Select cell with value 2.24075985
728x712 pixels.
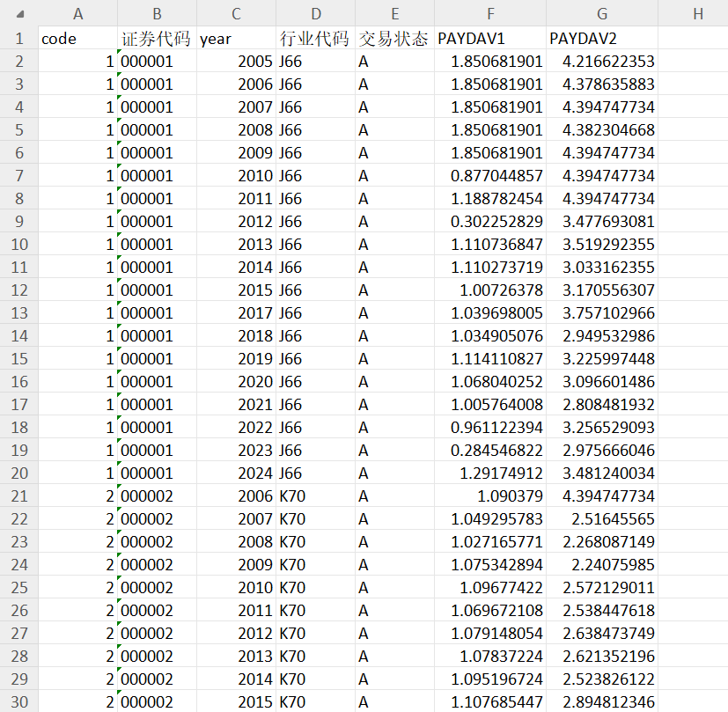coord(602,564)
